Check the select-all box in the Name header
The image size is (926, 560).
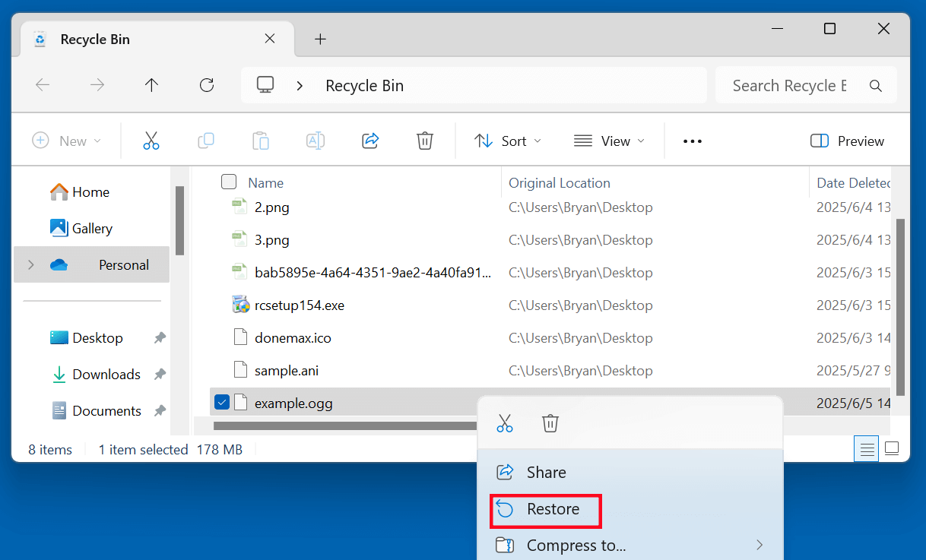tap(228, 182)
